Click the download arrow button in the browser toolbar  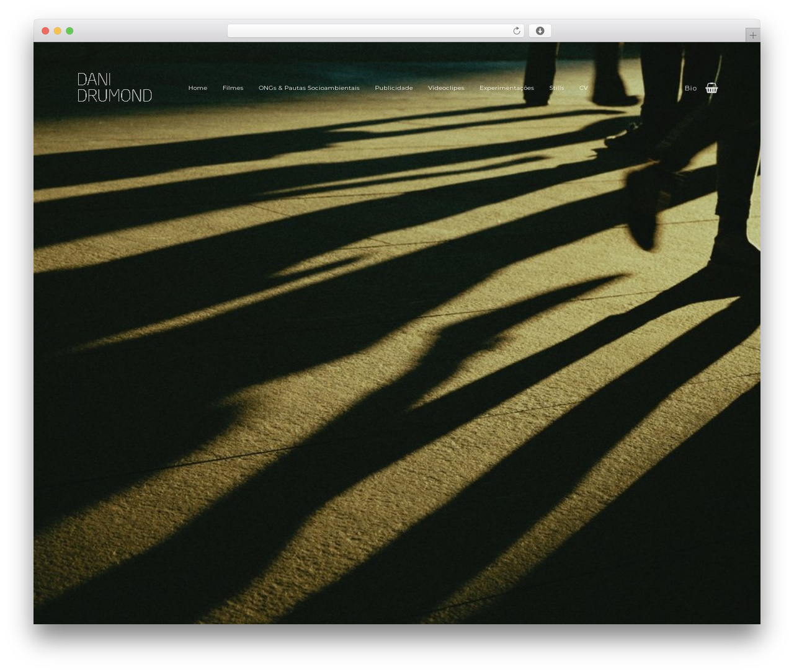(x=540, y=31)
